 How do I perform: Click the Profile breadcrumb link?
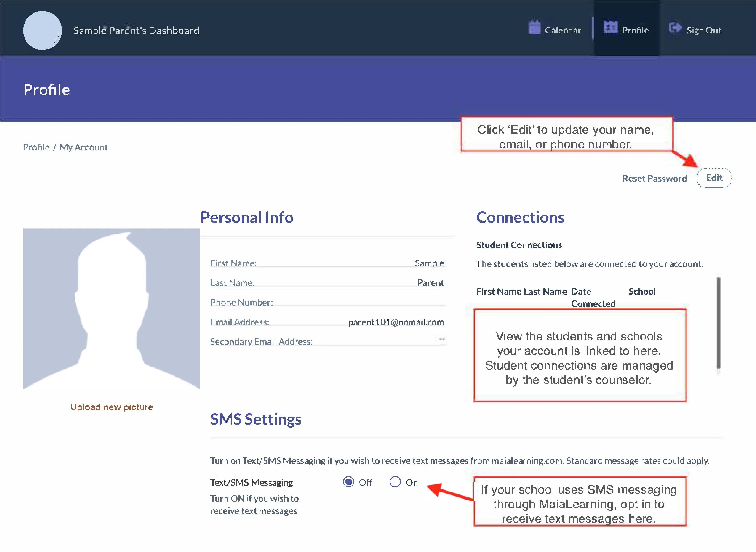[36, 147]
